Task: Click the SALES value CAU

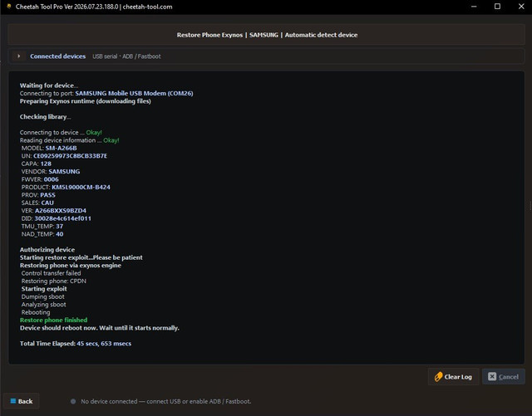Action: coord(47,203)
